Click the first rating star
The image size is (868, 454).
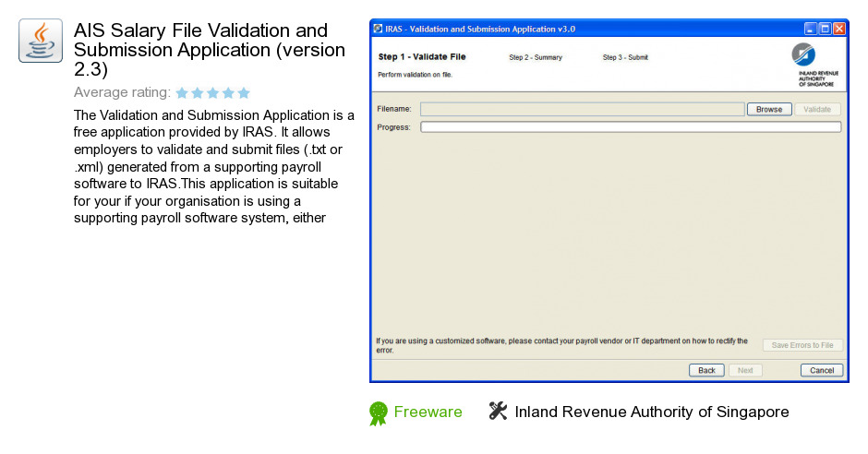(x=182, y=93)
